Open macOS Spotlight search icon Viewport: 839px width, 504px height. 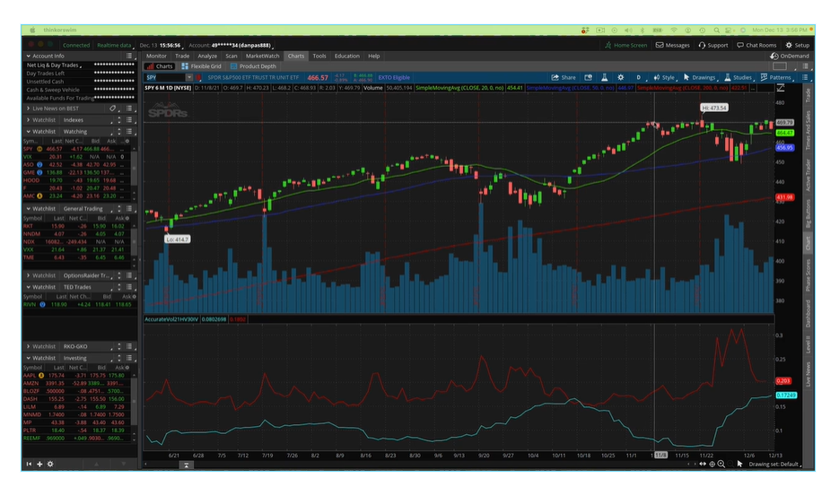pos(716,30)
